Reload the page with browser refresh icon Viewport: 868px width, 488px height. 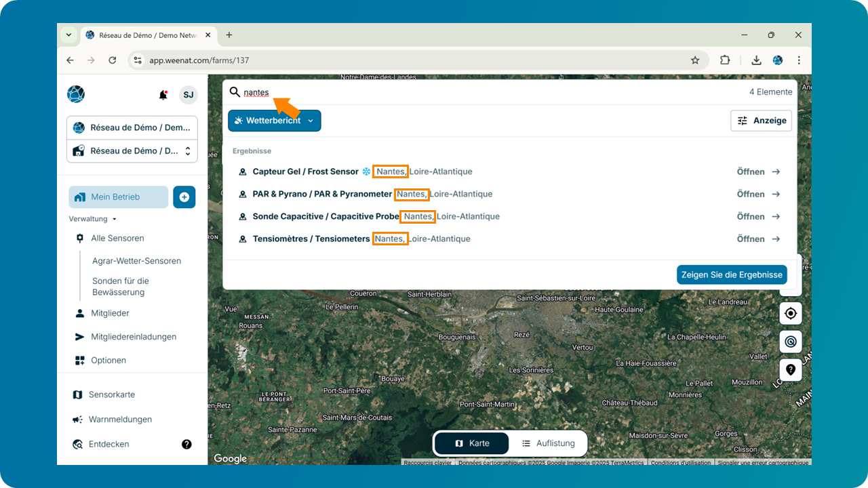click(113, 60)
